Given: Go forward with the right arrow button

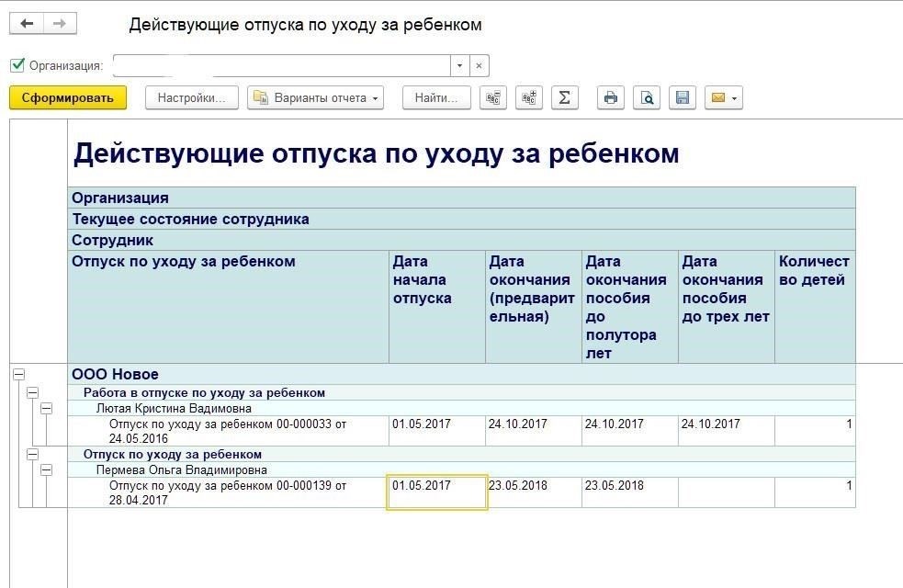Looking at the screenshot, I should [60, 24].
